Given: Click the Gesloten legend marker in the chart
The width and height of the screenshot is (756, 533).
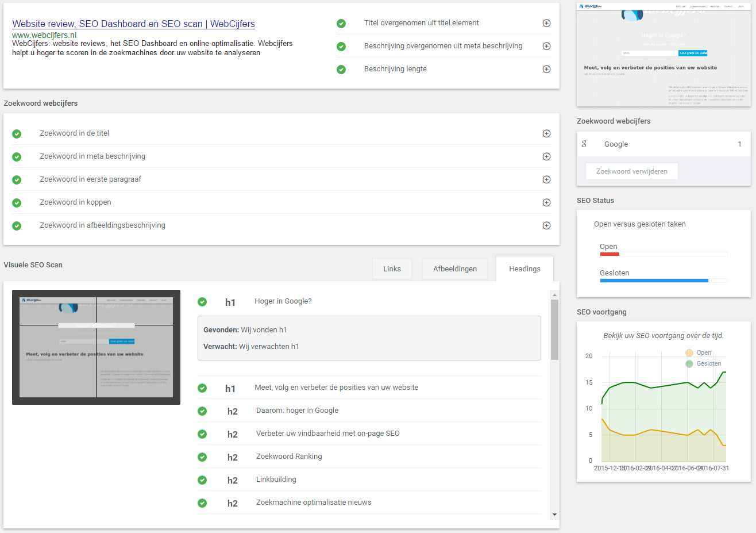Looking at the screenshot, I should pyautogui.click(x=689, y=364).
